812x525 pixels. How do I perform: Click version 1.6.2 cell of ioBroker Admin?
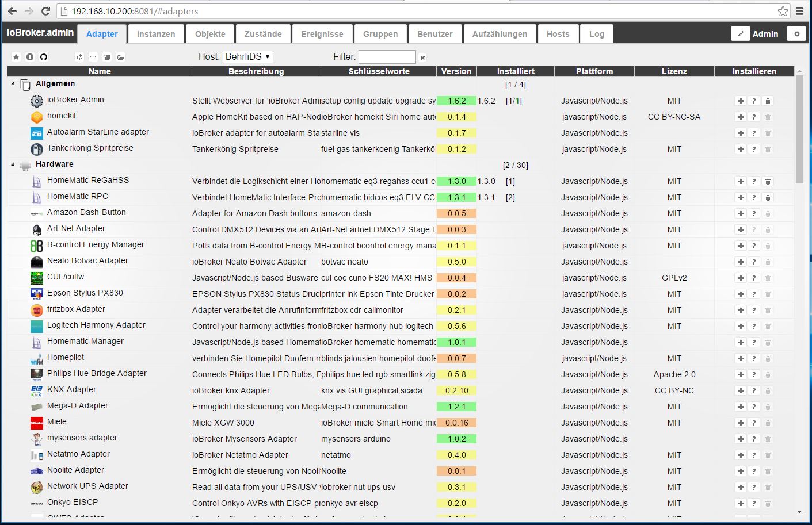(x=457, y=101)
